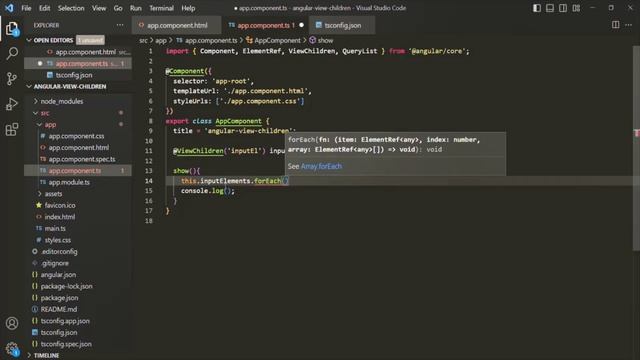The height and width of the screenshot is (360, 640).
Task: Switch to the app.component.html tab
Action: [177, 25]
